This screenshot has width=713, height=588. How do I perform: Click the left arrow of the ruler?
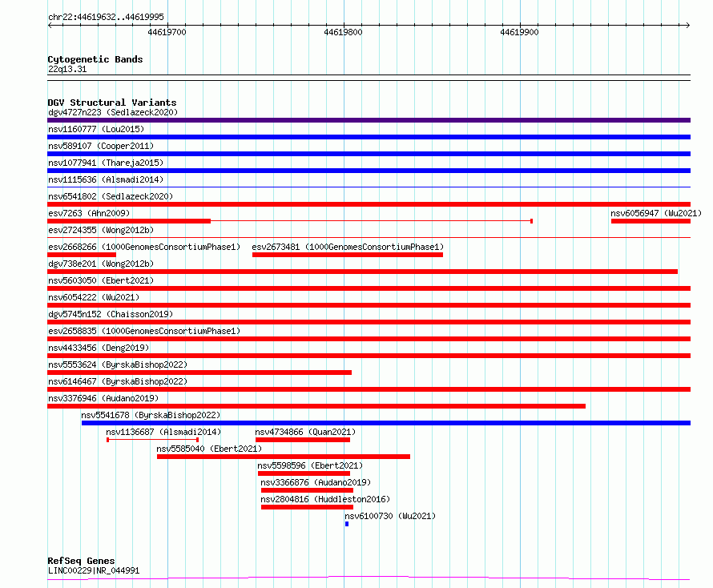click(x=50, y=25)
